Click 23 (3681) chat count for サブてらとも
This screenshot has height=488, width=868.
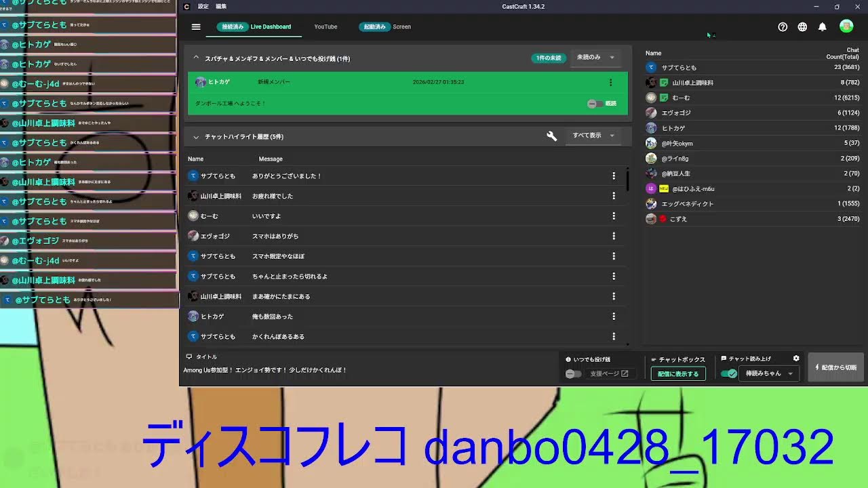(847, 68)
